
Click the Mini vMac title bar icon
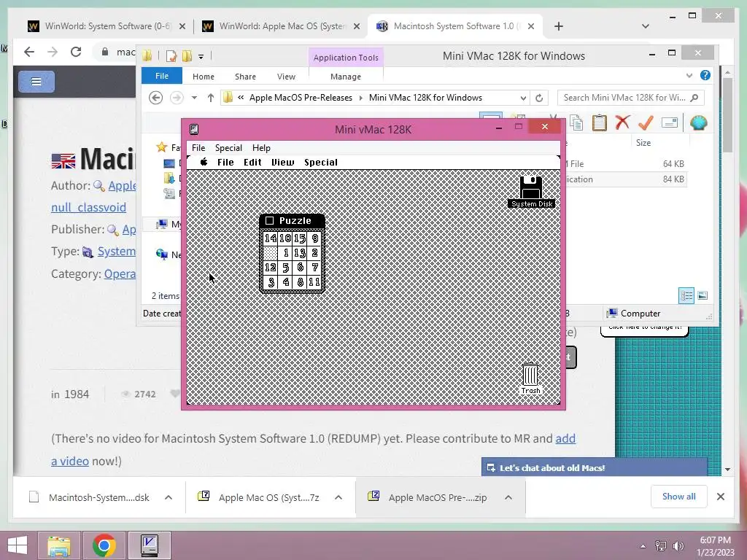tap(194, 129)
